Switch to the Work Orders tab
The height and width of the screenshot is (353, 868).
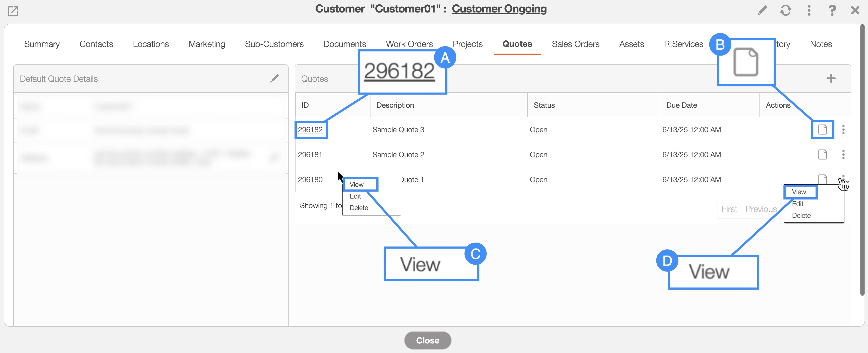409,44
